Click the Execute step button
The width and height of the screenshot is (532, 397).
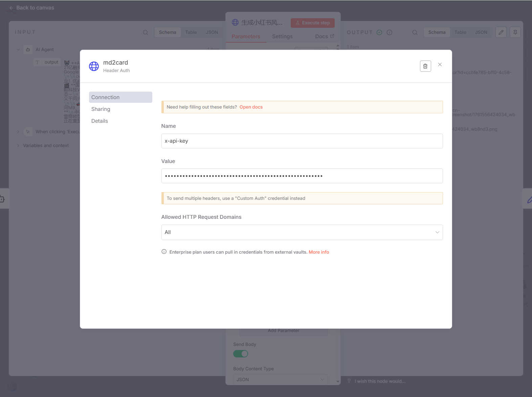[x=312, y=23]
